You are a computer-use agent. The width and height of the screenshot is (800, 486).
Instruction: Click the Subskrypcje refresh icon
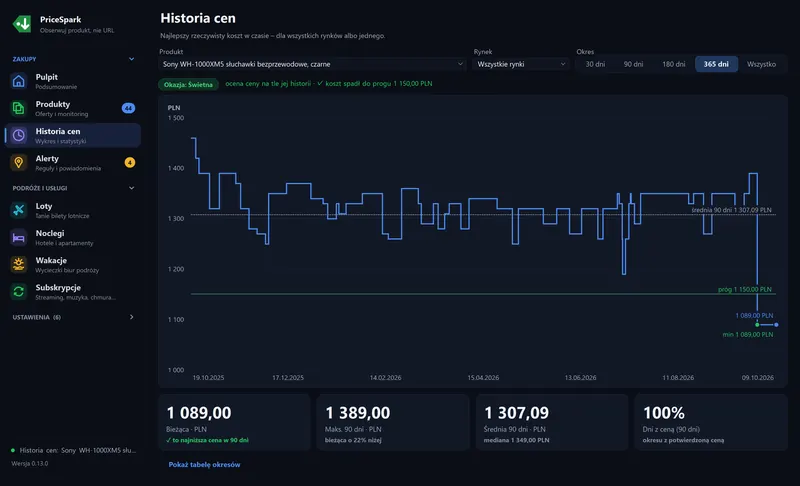click(x=18, y=291)
